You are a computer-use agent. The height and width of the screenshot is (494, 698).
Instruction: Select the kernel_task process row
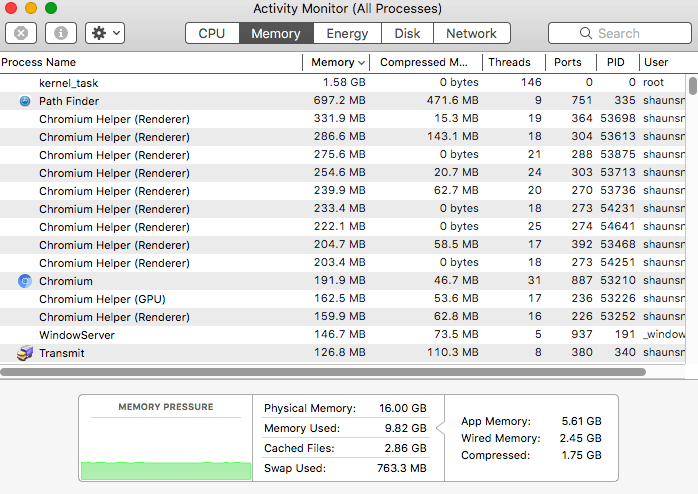click(x=342, y=83)
